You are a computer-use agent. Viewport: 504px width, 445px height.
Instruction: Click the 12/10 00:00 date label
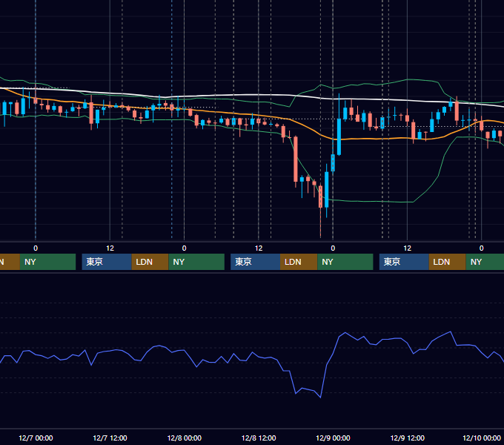482,438
